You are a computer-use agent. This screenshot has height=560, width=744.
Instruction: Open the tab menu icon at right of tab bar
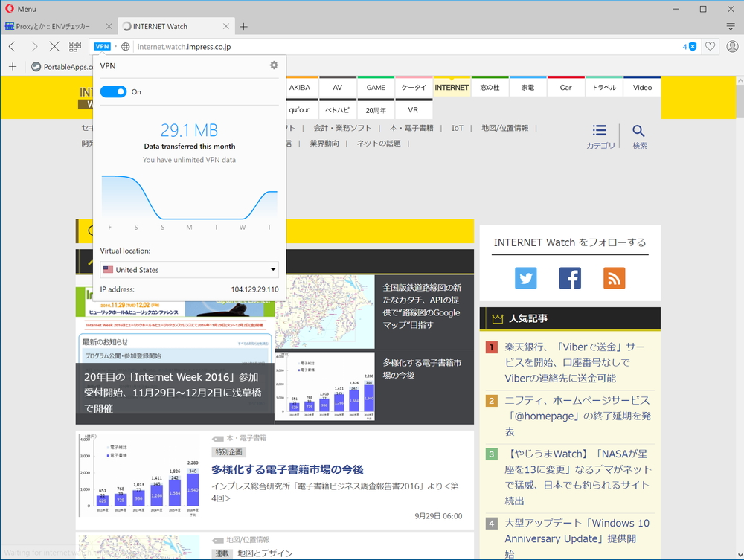731,27
